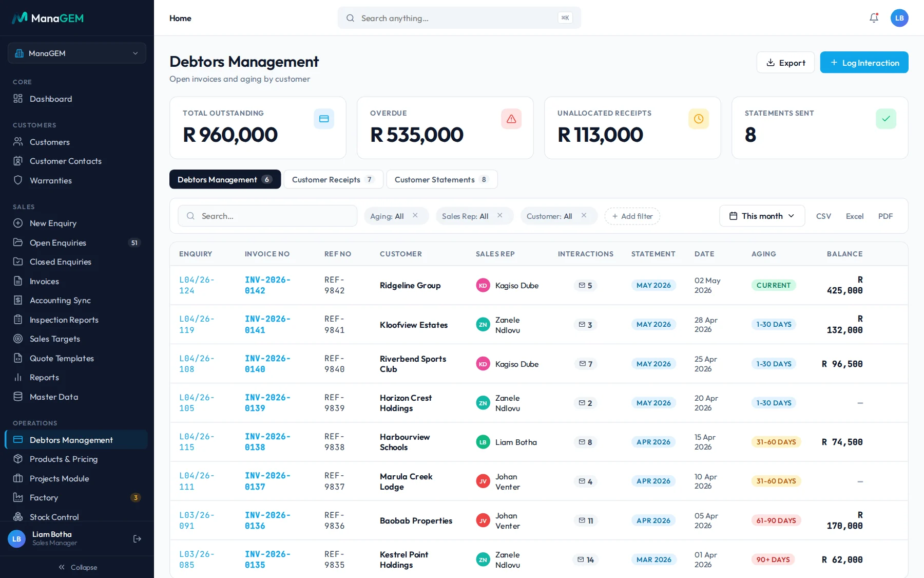Click the Reports chart icon
Image resolution: width=924 pixels, height=578 pixels.
(18, 377)
